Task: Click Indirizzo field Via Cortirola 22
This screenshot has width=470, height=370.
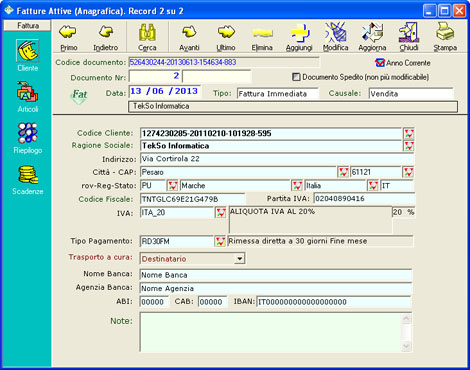Action: click(x=277, y=159)
